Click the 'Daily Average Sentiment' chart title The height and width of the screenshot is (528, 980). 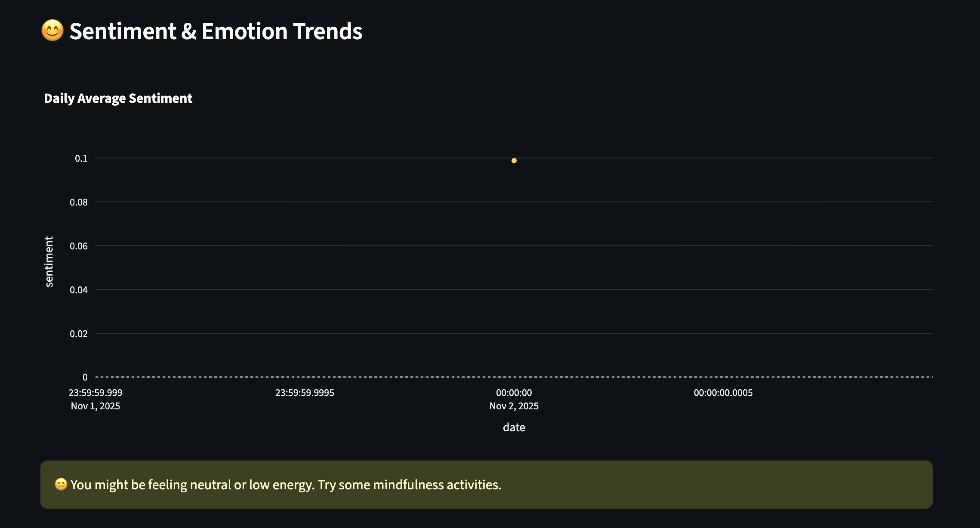coord(118,98)
